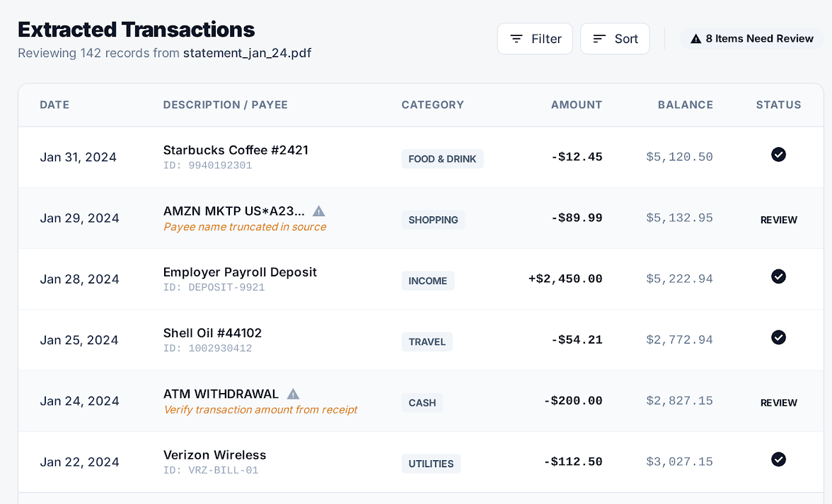Click the UTILITIES category tag
Viewport: 832px width, 504px height.
pos(431,464)
